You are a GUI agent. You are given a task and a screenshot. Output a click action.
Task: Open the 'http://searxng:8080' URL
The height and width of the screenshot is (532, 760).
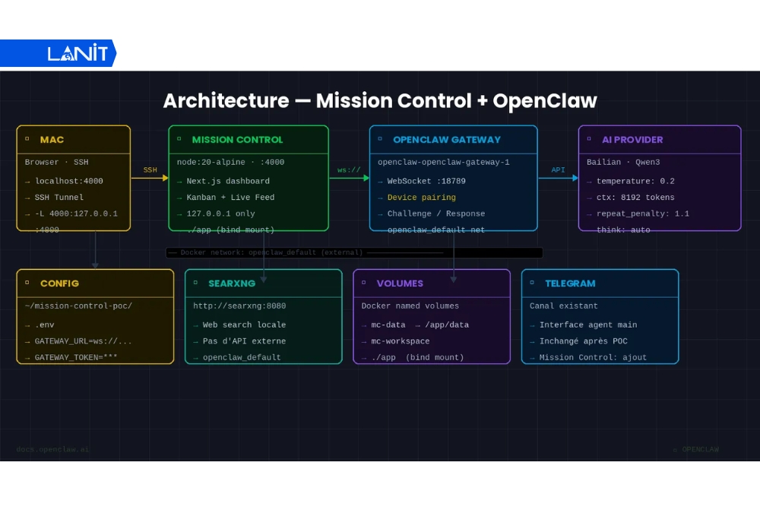[x=239, y=306]
